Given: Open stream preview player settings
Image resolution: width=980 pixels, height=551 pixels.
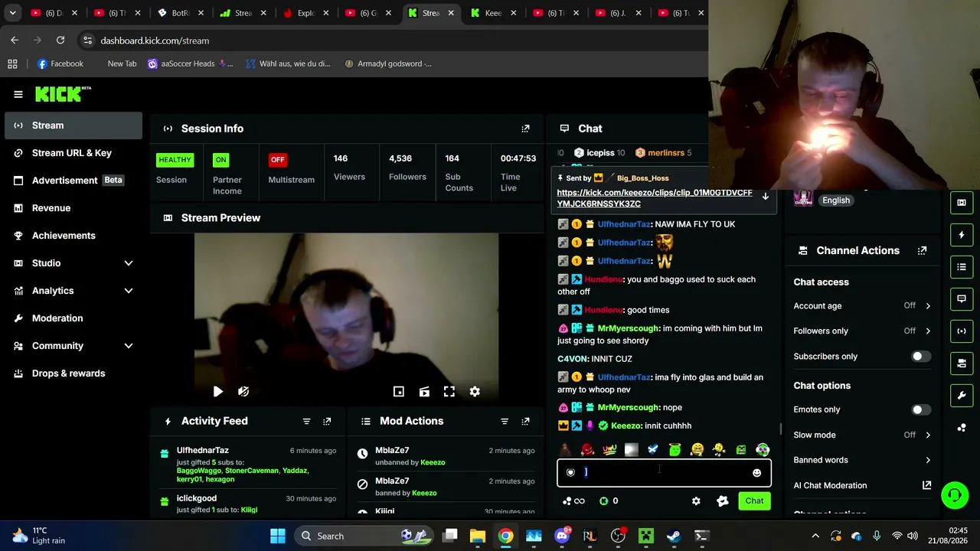Looking at the screenshot, I should (475, 392).
